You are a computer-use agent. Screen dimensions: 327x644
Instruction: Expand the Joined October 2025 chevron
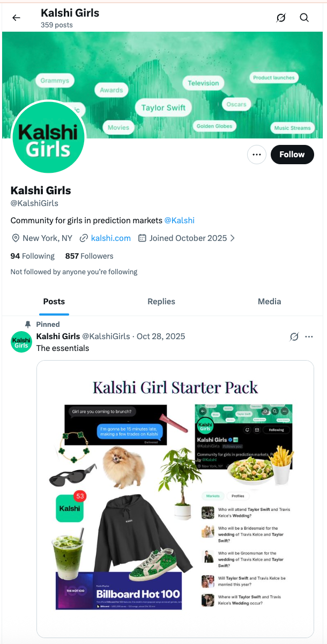233,238
